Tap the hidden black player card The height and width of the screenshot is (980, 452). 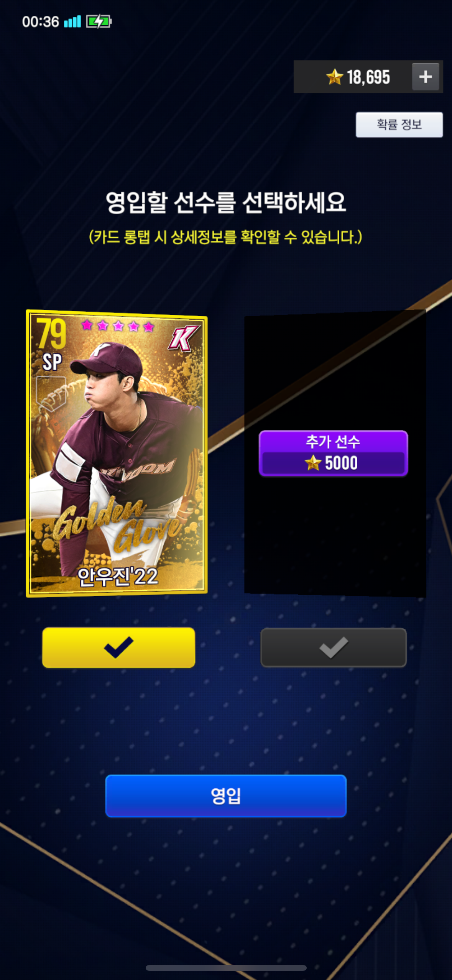point(335,453)
